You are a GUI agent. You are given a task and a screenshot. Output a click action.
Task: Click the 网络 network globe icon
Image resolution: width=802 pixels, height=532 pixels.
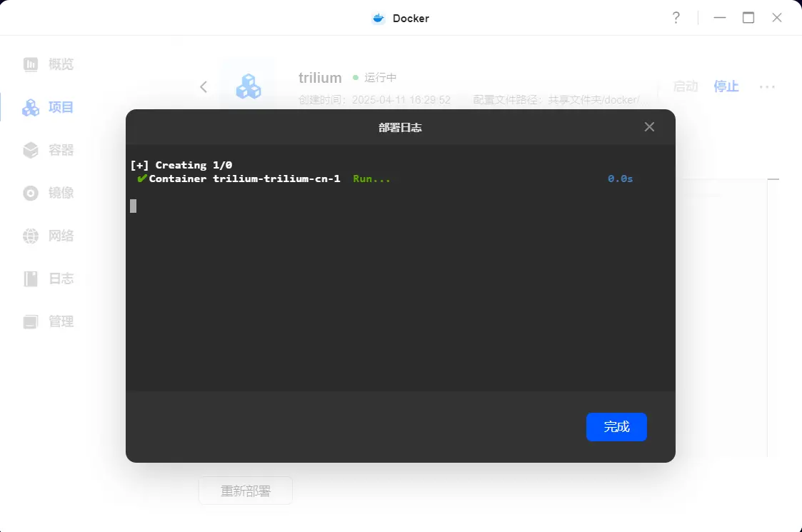point(31,236)
